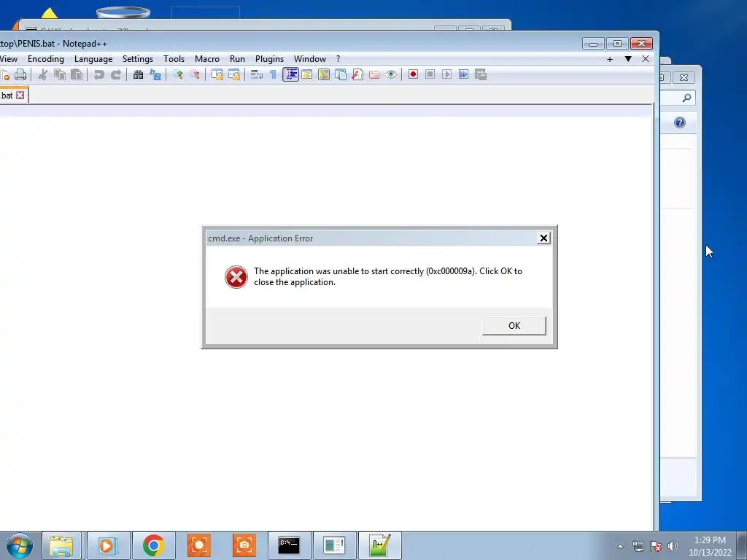Open the Windows Start button
Viewport: 747px width, 560px height.
click(x=20, y=545)
